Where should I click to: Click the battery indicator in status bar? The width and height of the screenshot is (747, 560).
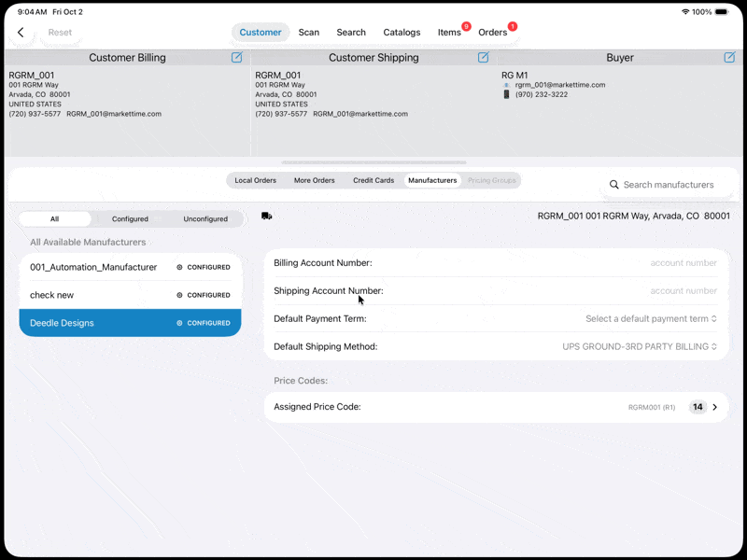(722, 12)
